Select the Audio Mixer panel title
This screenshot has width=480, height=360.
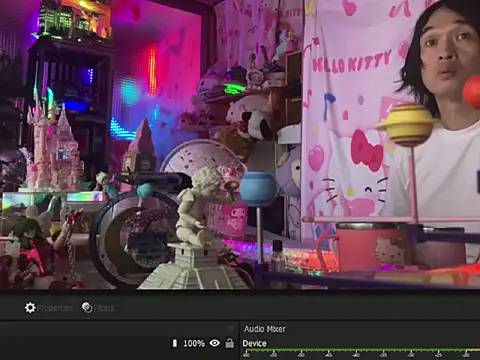click(x=265, y=329)
